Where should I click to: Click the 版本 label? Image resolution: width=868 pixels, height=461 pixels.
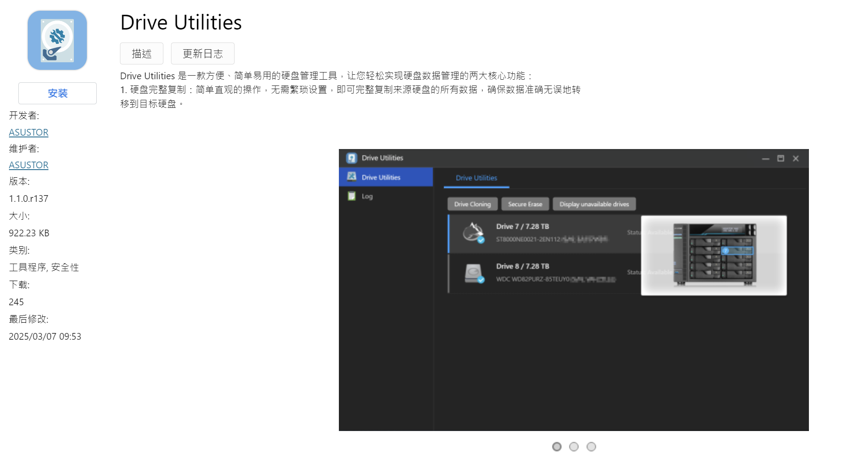coord(19,181)
